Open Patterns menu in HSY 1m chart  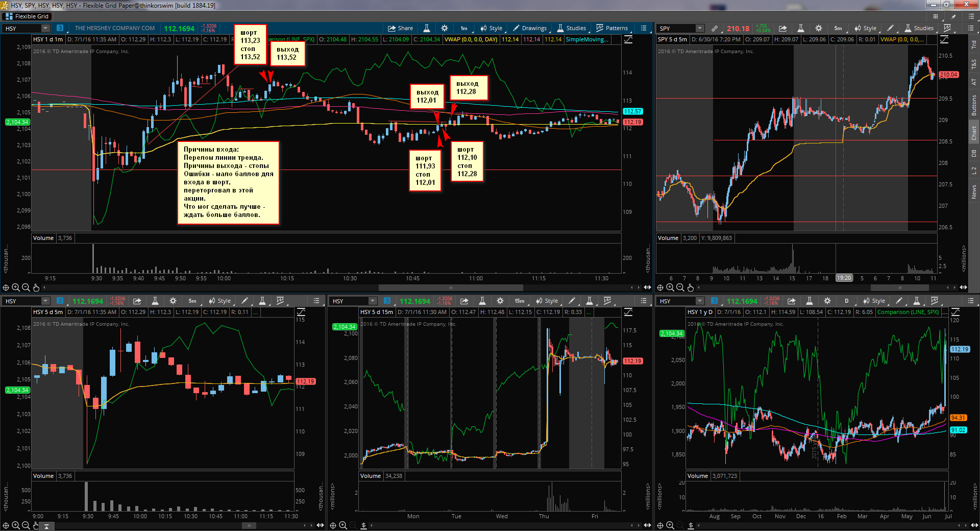(612, 28)
